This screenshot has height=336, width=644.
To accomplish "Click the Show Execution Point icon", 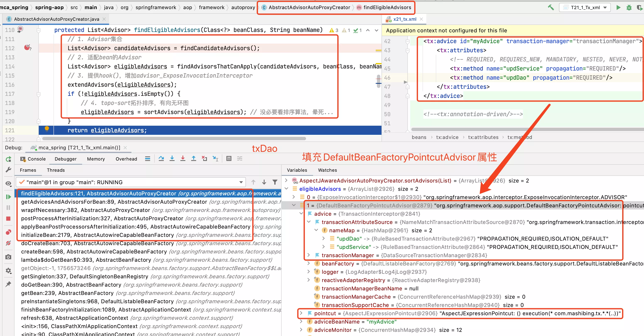I will click(147, 159).
